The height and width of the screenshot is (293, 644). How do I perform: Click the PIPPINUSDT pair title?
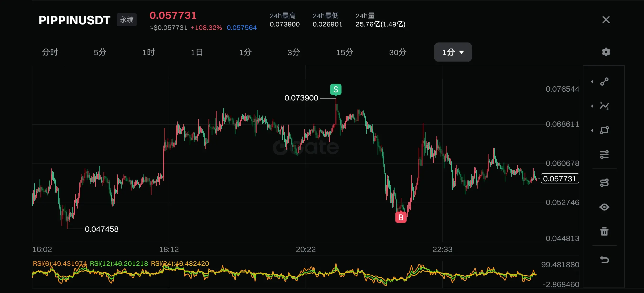(x=74, y=20)
